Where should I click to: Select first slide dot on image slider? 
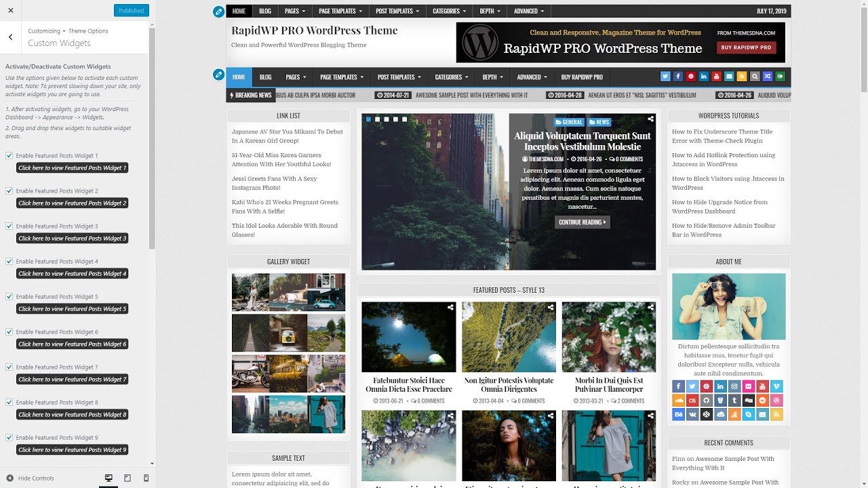pos(369,119)
